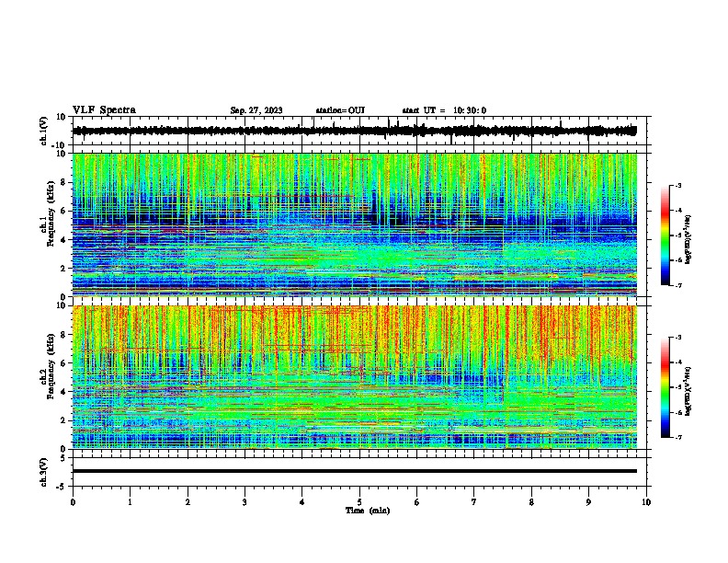Click inside the ch.2 spectrogram panel
This screenshot has height=563, width=728.
coord(355,377)
